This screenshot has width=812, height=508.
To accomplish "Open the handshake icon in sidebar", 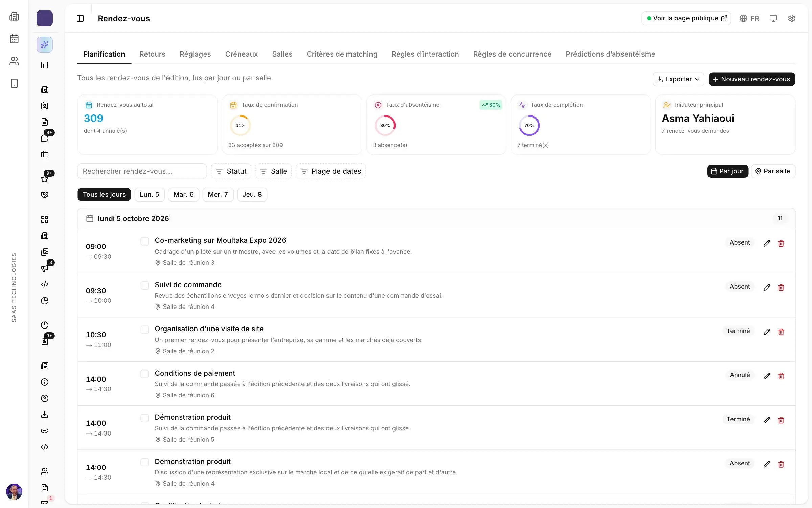I will 45,195.
